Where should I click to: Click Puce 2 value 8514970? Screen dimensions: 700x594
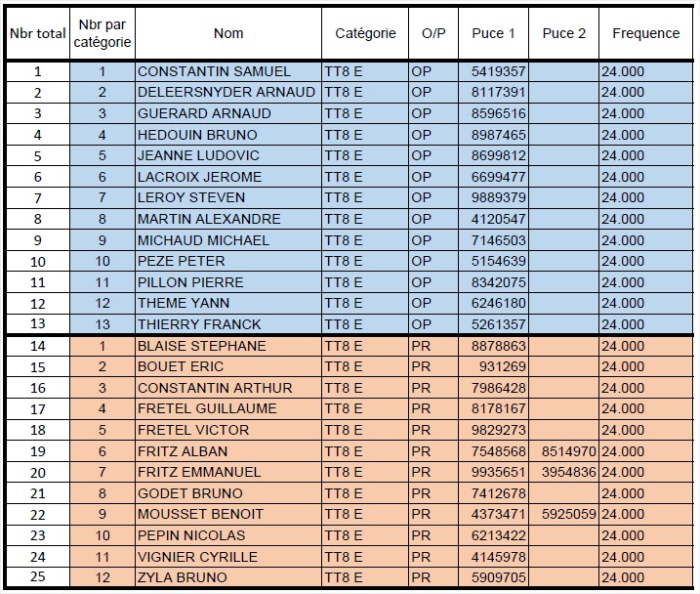(564, 451)
